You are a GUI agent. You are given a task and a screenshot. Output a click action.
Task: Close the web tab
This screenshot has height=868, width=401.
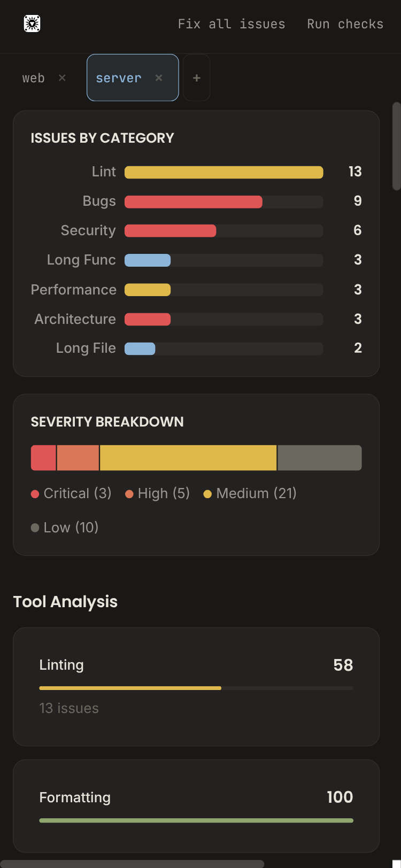[x=62, y=78]
